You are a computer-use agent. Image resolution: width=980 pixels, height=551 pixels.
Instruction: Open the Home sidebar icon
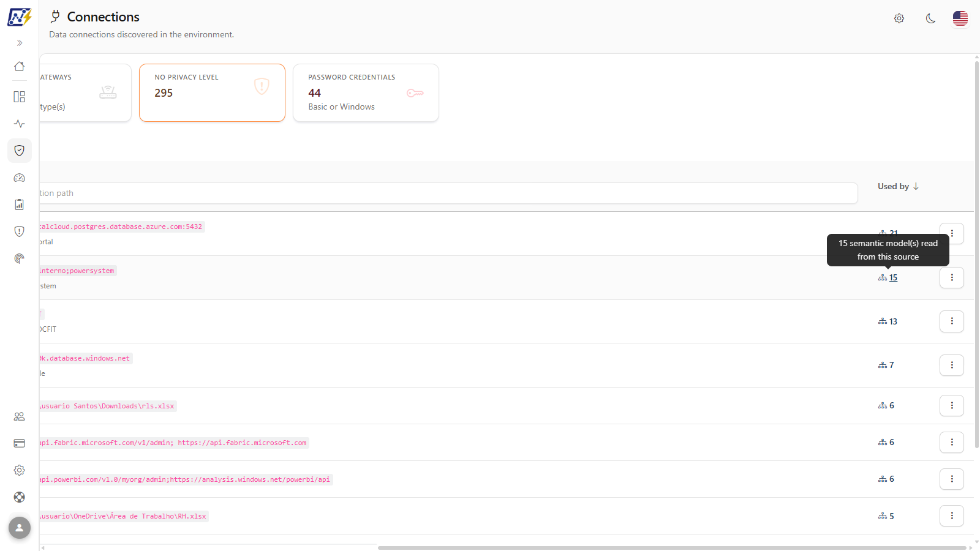click(20, 66)
